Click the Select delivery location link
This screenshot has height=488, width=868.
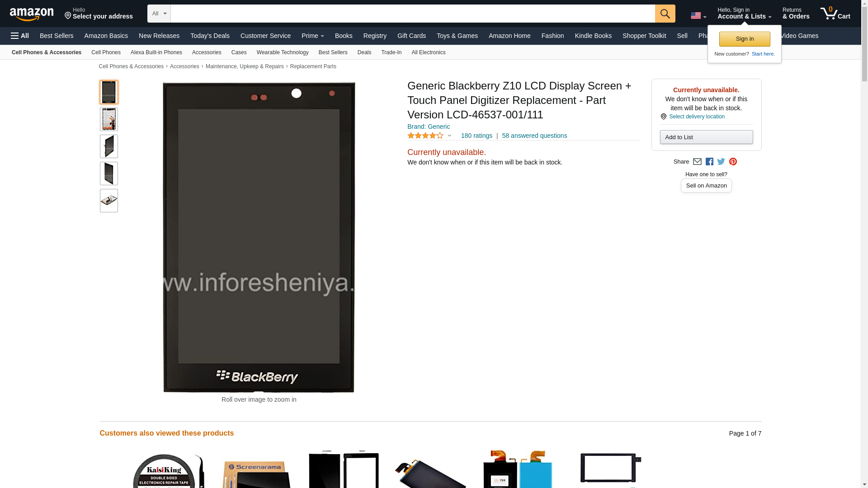[697, 117]
